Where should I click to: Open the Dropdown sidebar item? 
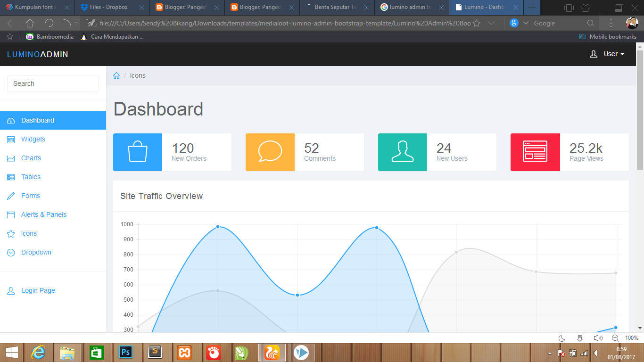[35, 252]
